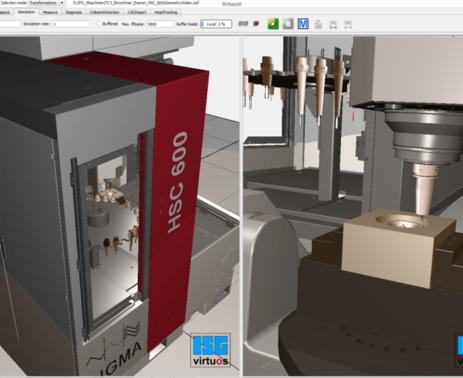Screen dimensions: 463x378
Task: Click the Buffer loads Local progress bar
Action: click(x=216, y=24)
